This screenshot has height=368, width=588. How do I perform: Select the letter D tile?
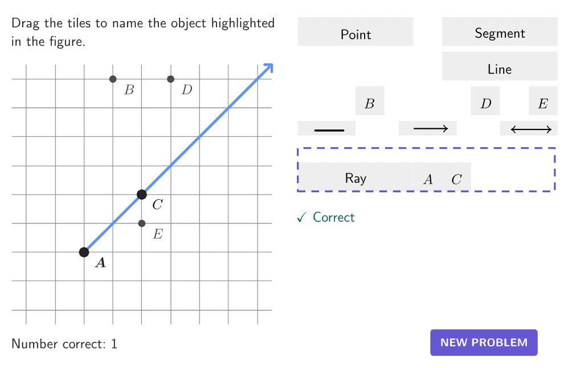pos(485,101)
